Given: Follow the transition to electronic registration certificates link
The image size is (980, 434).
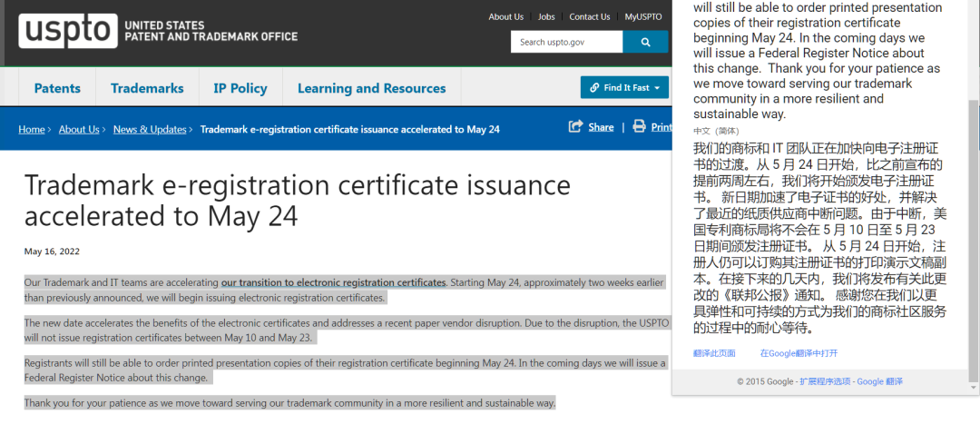Looking at the screenshot, I should (x=333, y=281).
